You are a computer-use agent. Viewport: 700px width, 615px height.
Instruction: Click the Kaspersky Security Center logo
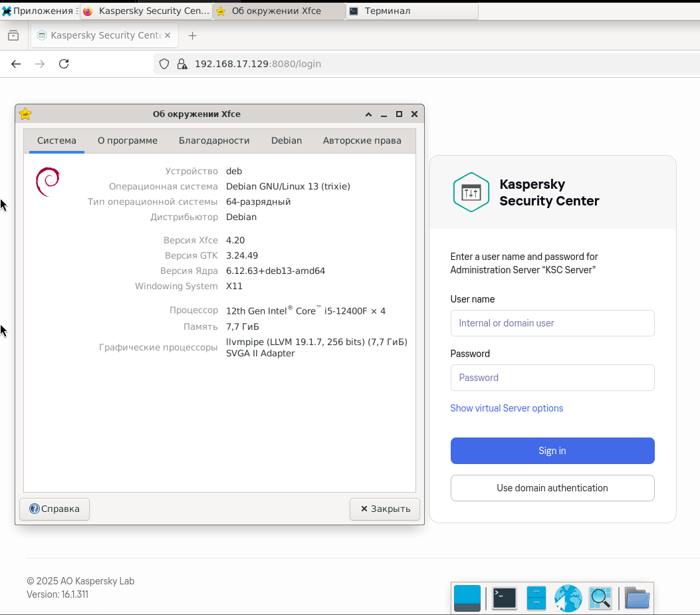(471, 193)
